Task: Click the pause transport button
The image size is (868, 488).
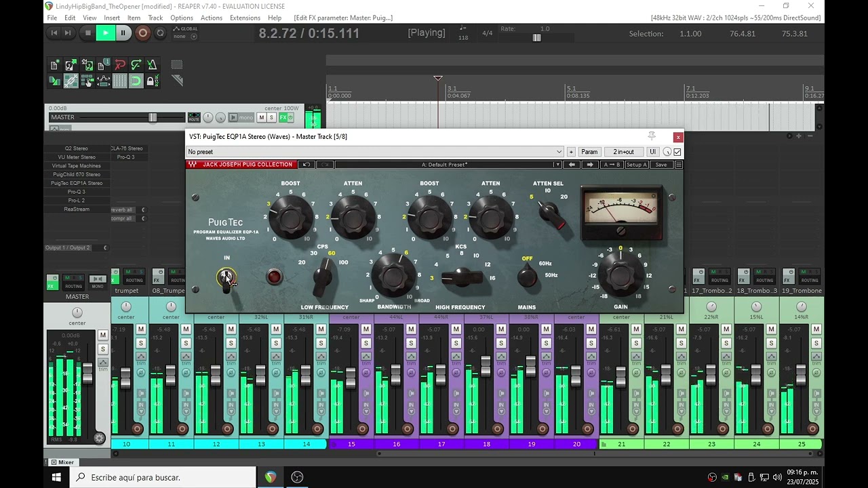Action: (x=123, y=33)
